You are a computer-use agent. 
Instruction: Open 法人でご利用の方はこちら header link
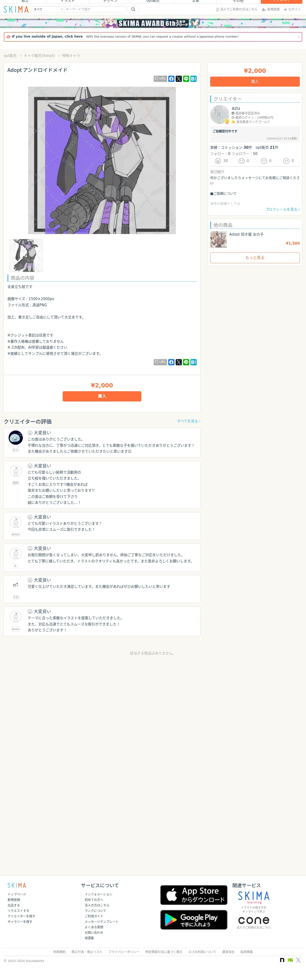click(237, 9)
